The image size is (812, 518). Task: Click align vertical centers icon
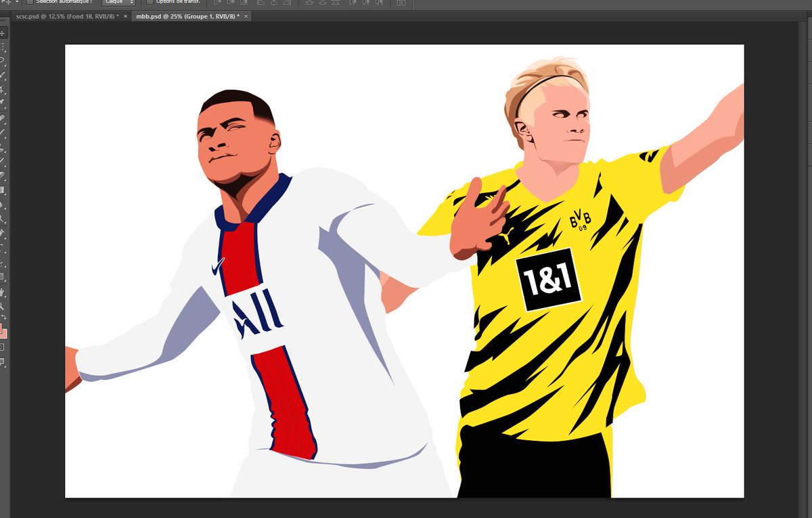pos(231,2)
